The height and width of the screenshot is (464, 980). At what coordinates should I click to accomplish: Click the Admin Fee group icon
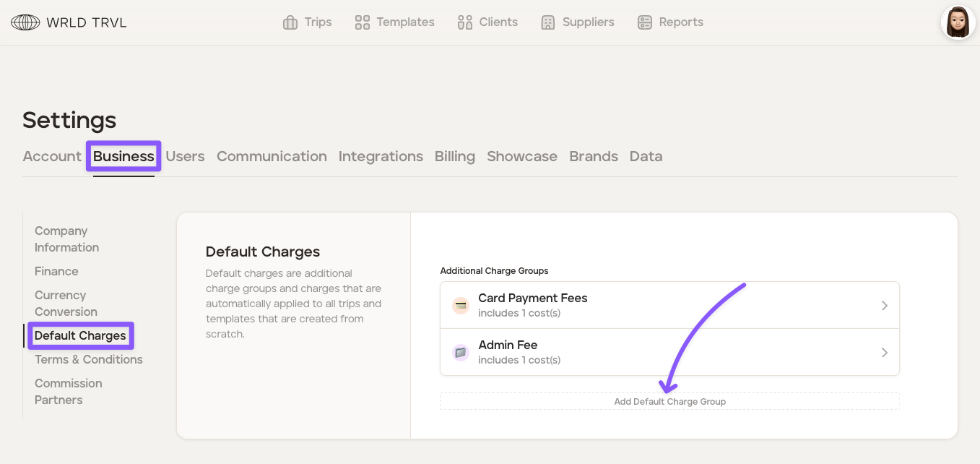point(460,353)
